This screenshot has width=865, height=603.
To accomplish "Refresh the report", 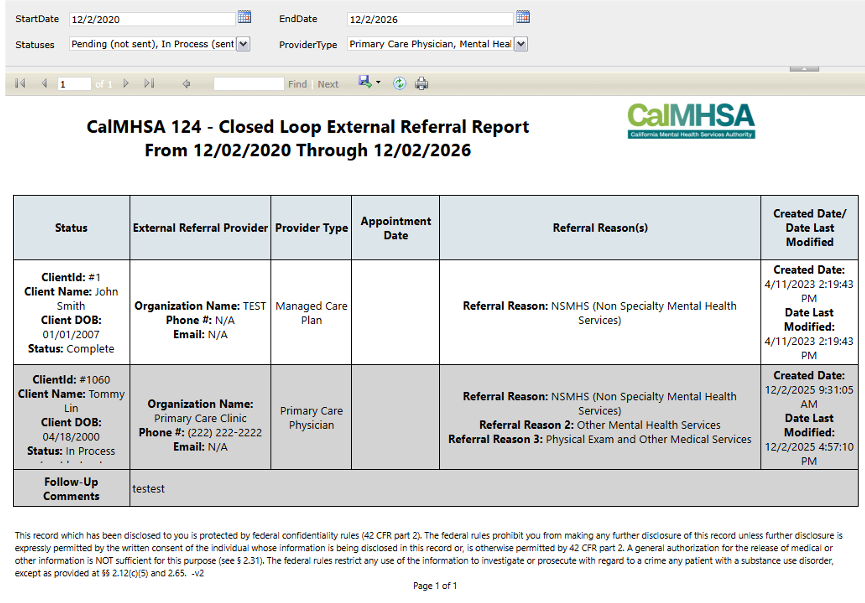I will 399,84.
